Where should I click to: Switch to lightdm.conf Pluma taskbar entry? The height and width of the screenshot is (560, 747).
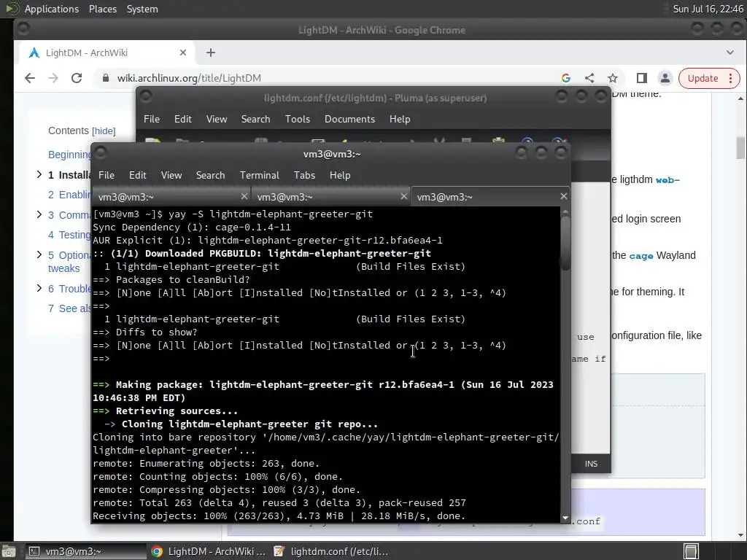[331, 551]
